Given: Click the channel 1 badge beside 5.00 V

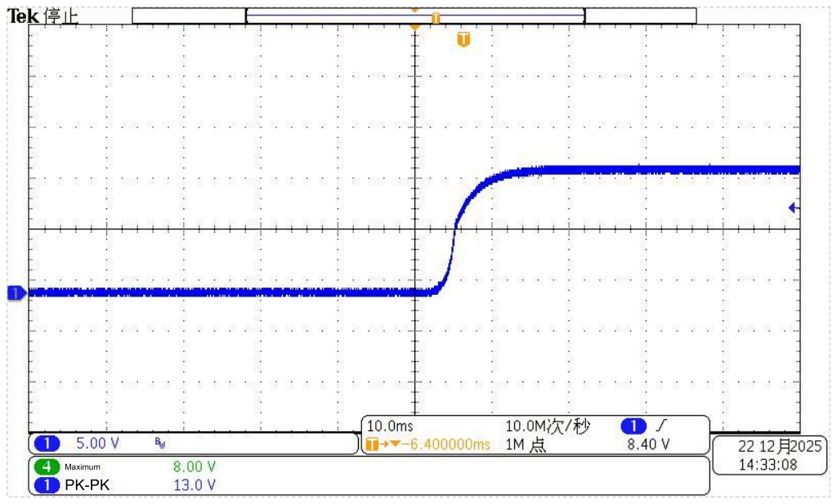Looking at the screenshot, I should [x=47, y=444].
